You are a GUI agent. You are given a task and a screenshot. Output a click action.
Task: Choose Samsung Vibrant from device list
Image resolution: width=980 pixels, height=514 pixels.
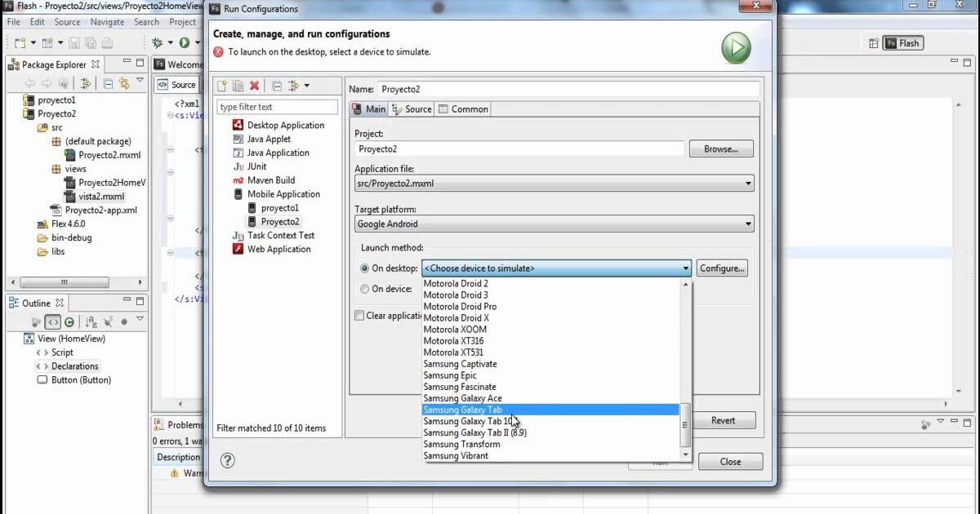(550, 455)
